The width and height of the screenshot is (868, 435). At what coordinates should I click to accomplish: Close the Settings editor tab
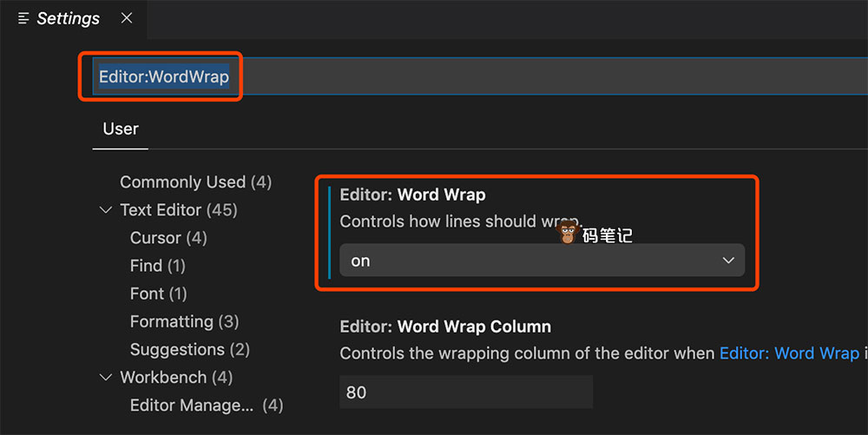pos(127,18)
